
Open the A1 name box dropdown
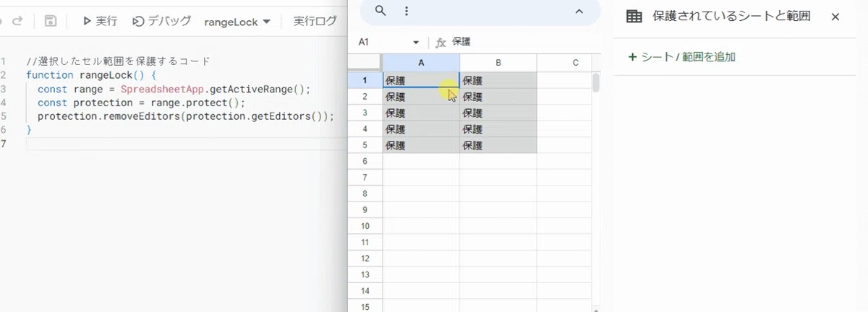(x=416, y=43)
